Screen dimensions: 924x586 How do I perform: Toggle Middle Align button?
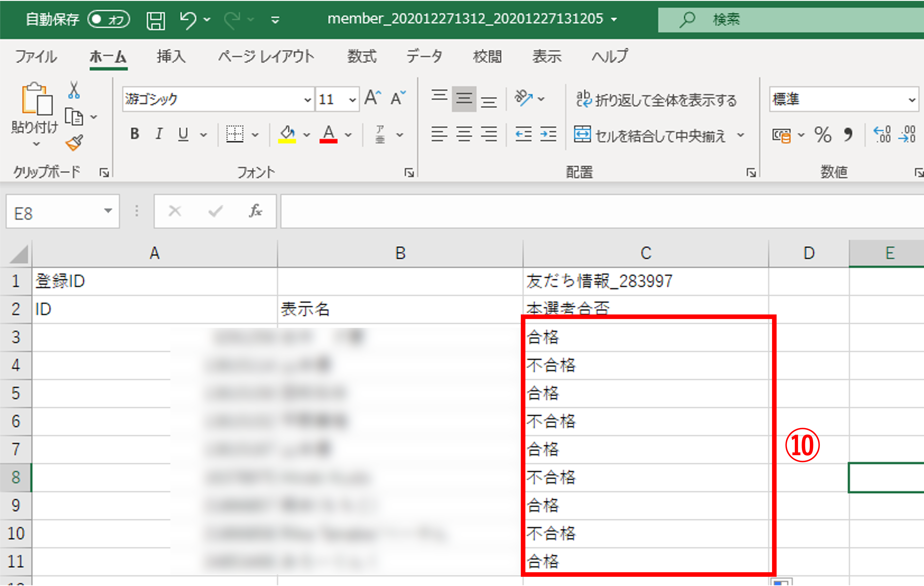pyautogui.click(x=464, y=99)
